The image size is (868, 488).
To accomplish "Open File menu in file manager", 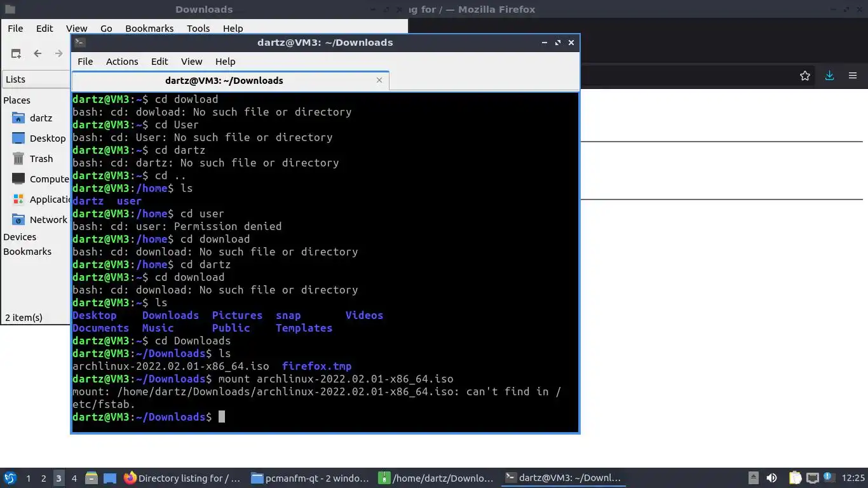I will coord(15,28).
